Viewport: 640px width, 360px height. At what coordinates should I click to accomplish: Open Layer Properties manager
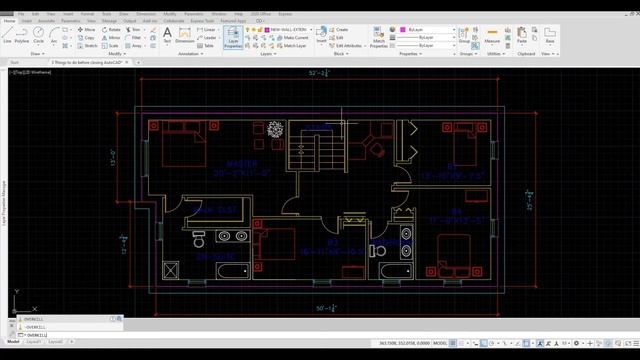coord(233,37)
